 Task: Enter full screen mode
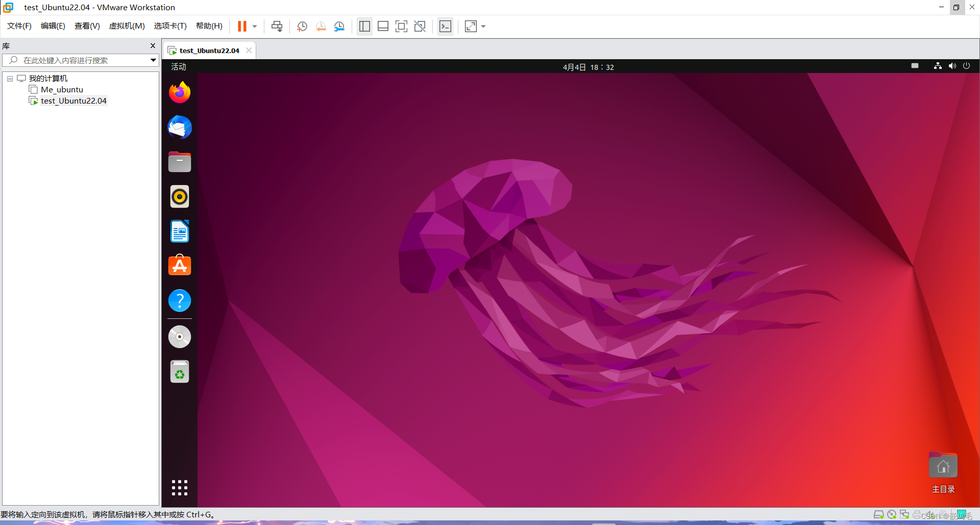click(401, 26)
